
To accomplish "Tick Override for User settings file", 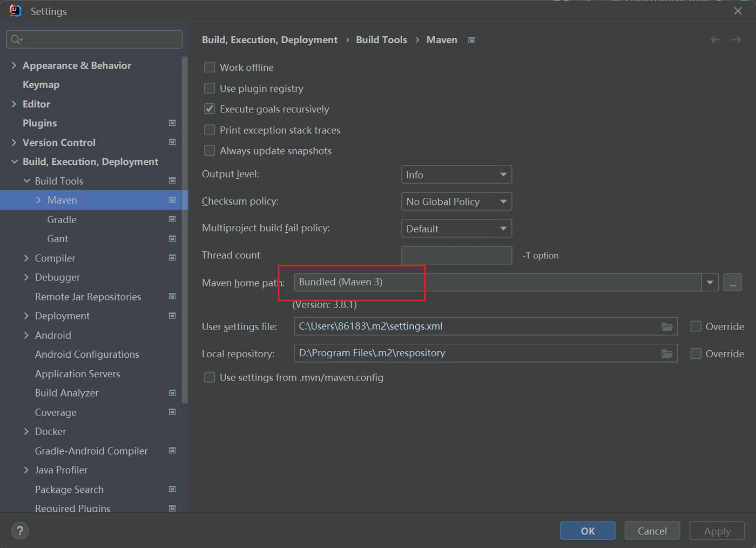I will 696,326.
